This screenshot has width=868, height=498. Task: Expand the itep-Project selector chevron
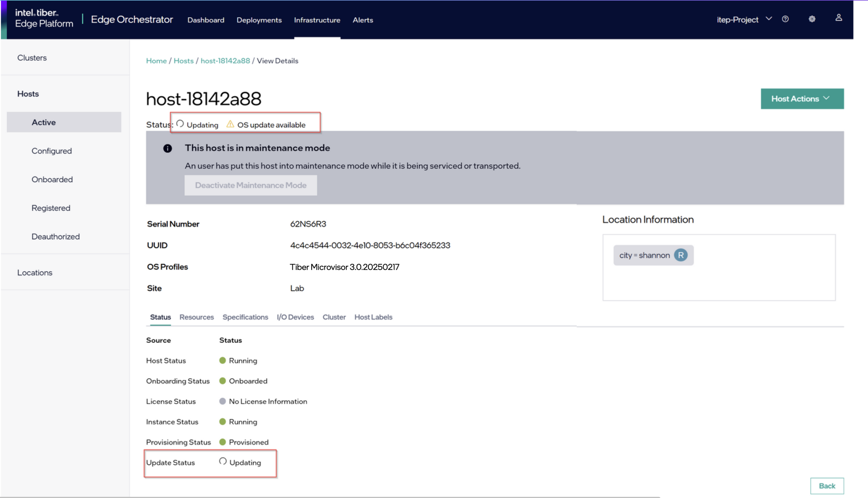[x=769, y=19]
